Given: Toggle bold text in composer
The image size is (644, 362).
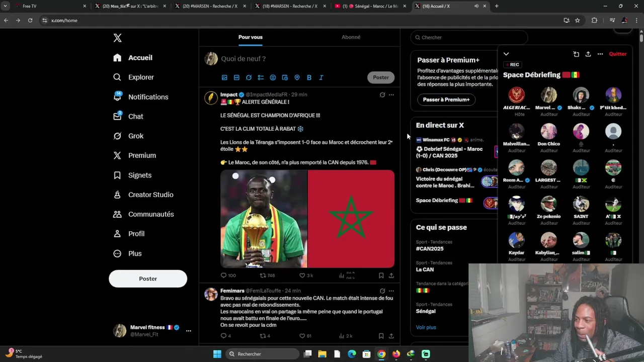Looking at the screenshot, I should coord(309,77).
